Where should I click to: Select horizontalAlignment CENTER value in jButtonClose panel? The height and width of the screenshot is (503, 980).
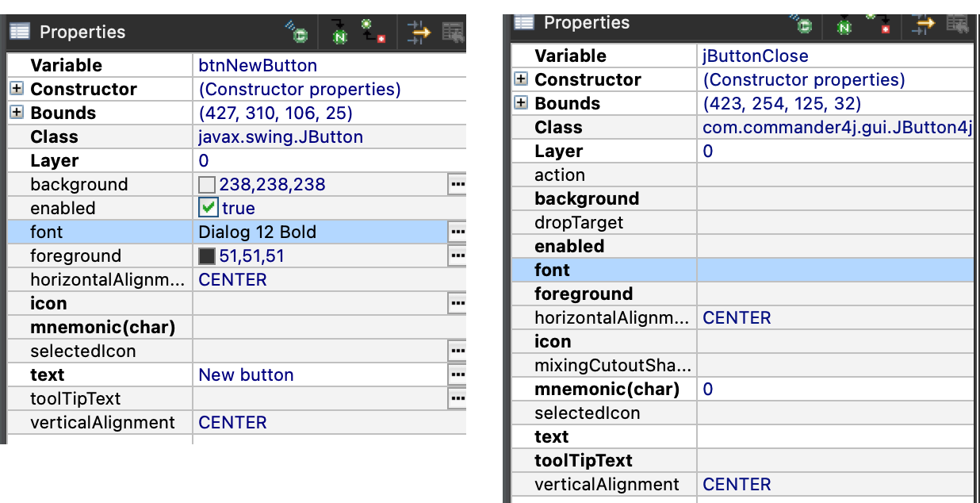pyautogui.click(x=737, y=317)
